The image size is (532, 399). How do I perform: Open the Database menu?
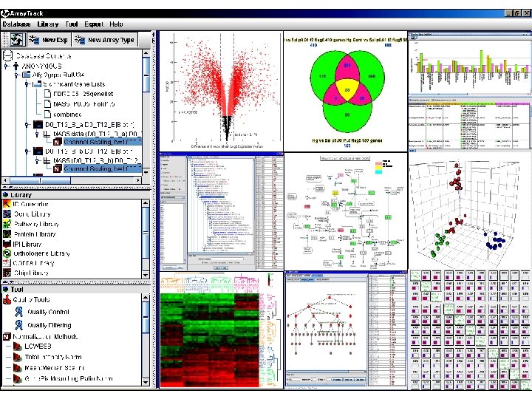[x=16, y=24]
